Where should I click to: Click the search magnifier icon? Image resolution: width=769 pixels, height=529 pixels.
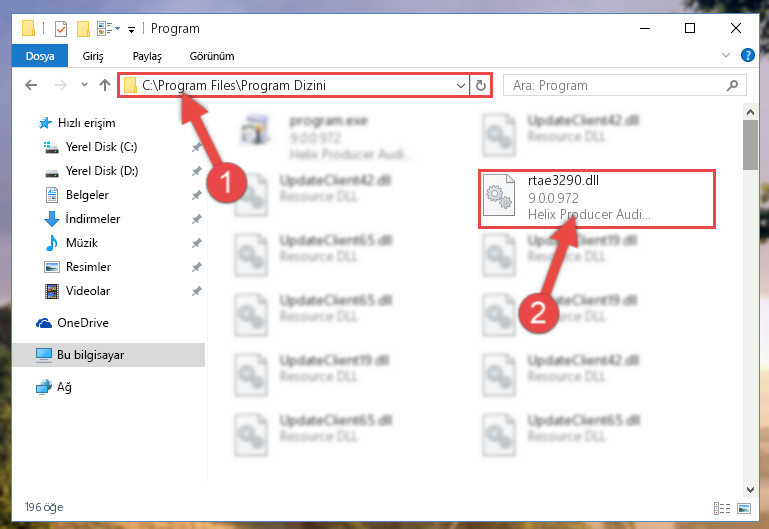click(732, 85)
